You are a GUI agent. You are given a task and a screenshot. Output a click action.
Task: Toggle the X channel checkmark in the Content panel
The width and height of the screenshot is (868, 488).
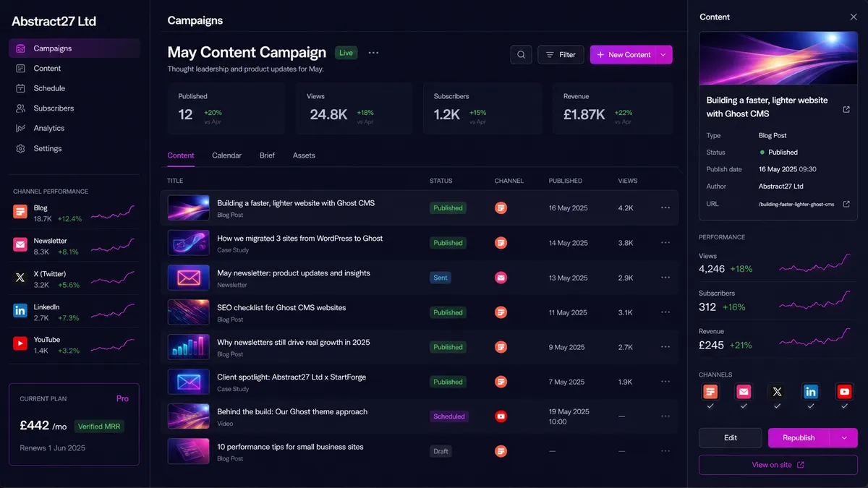coord(777,406)
